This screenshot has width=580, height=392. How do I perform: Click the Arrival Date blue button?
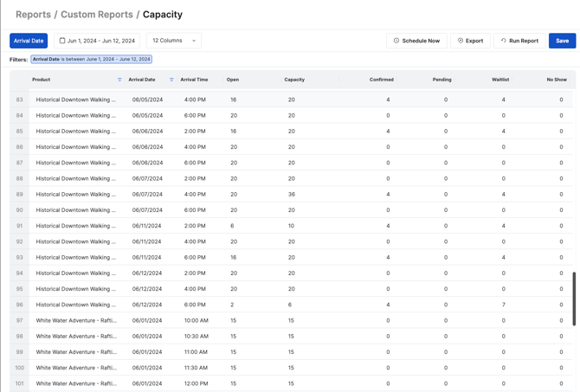(29, 41)
